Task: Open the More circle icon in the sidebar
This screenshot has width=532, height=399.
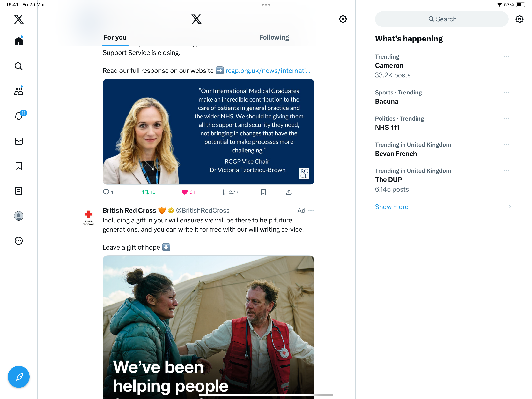Action: tap(18, 241)
